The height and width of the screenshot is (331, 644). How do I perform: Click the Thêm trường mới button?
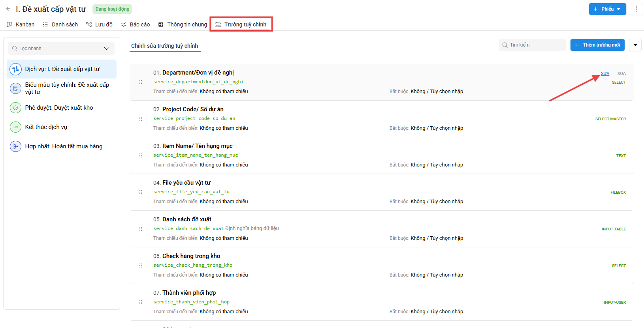tap(597, 45)
